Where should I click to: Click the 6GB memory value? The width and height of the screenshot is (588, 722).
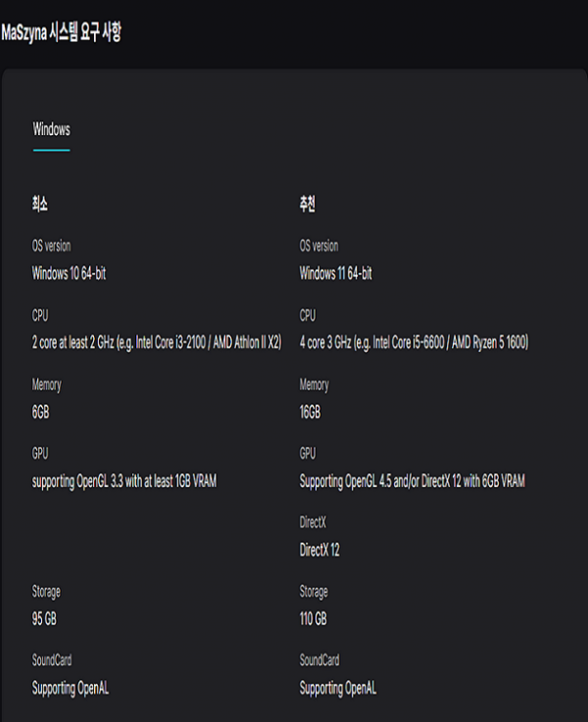point(40,412)
